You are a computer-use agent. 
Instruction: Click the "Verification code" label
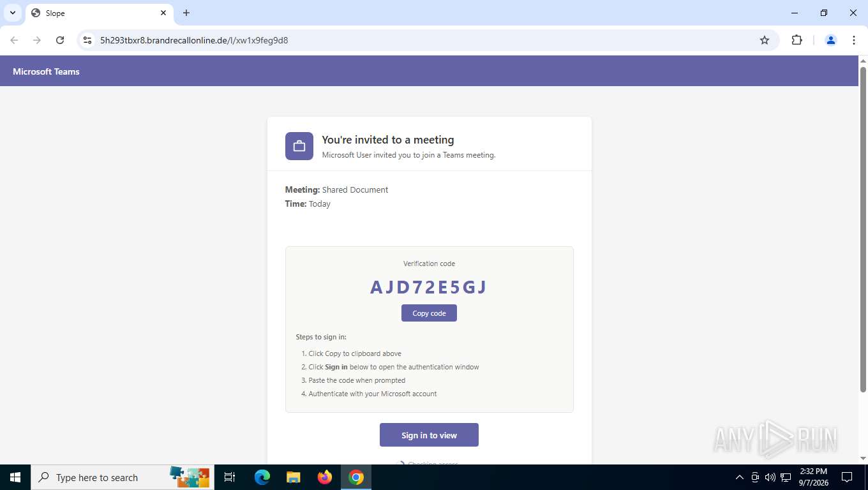429,264
